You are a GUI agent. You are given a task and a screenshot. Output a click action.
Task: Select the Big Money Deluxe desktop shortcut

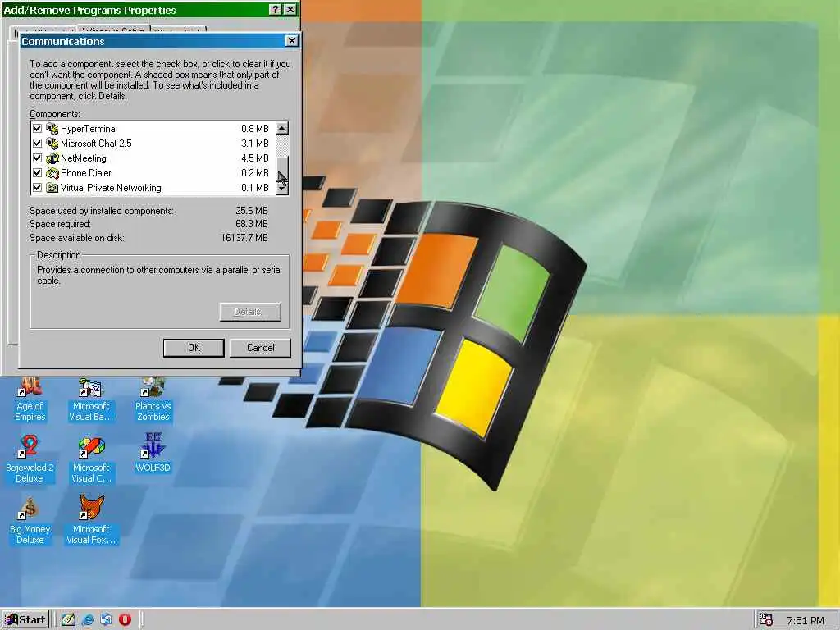click(x=30, y=521)
